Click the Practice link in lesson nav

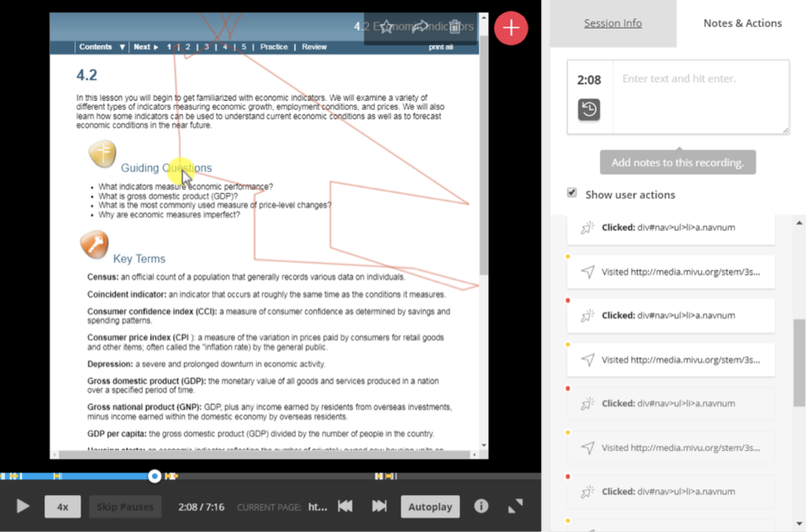click(x=274, y=47)
